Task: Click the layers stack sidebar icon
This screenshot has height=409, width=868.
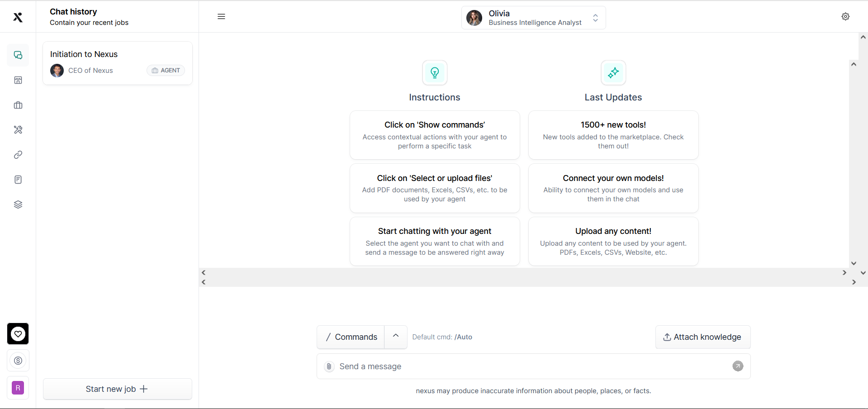Action: pos(18,204)
